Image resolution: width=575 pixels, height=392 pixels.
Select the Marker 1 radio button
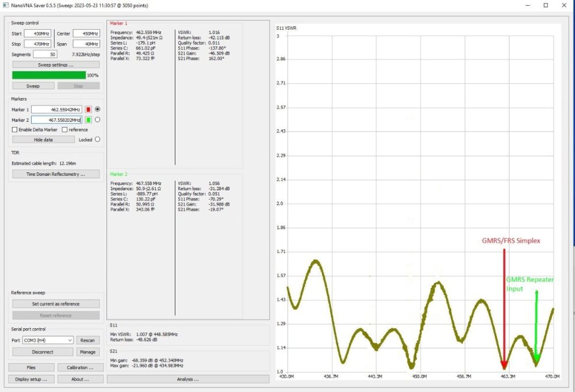pos(97,109)
